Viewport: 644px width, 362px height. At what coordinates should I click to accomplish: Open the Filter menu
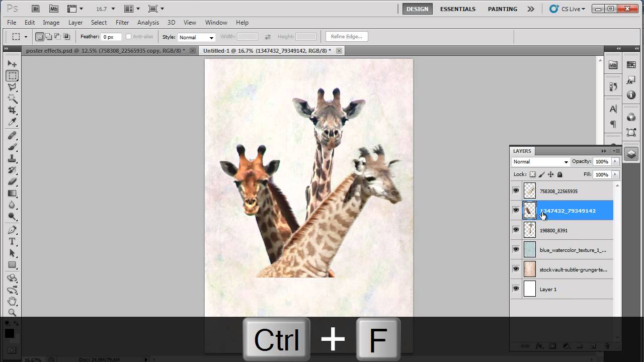point(122,23)
